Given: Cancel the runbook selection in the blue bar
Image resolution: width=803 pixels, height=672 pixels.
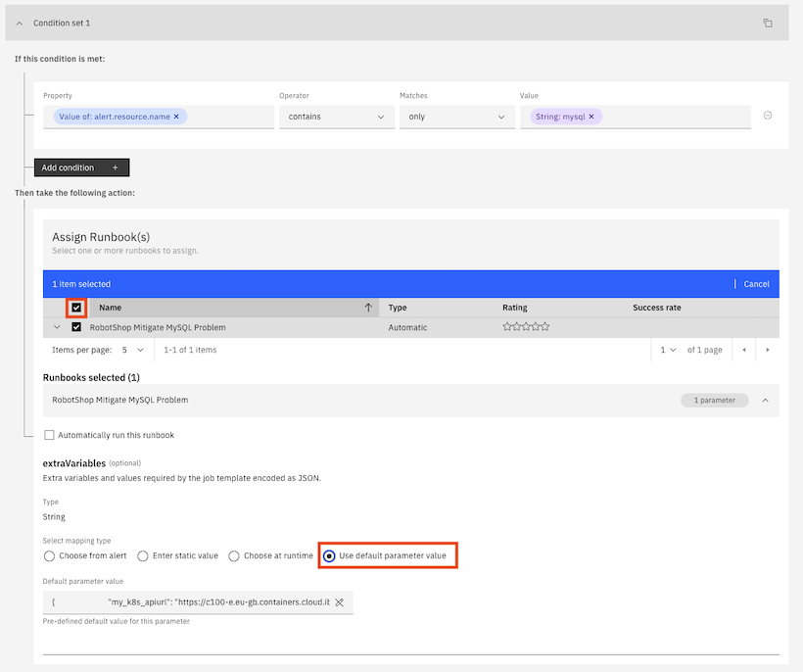Looking at the screenshot, I should 756,284.
